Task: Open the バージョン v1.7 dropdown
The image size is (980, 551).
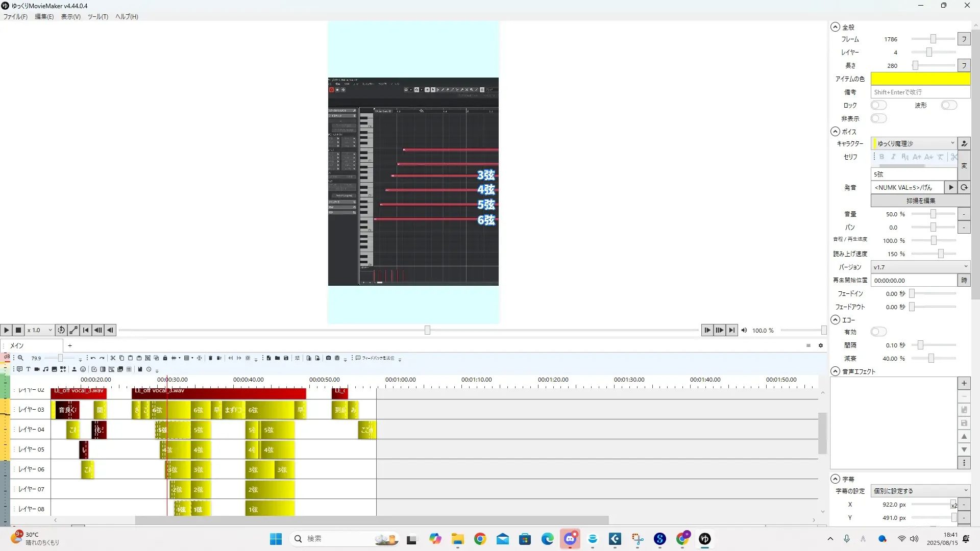Action: pyautogui.click(x=920, y=267)
